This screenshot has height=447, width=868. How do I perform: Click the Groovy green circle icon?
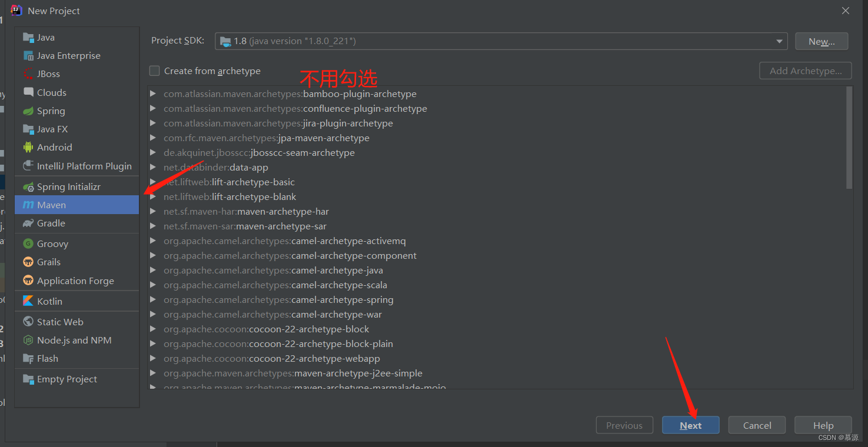coord(28,244)
